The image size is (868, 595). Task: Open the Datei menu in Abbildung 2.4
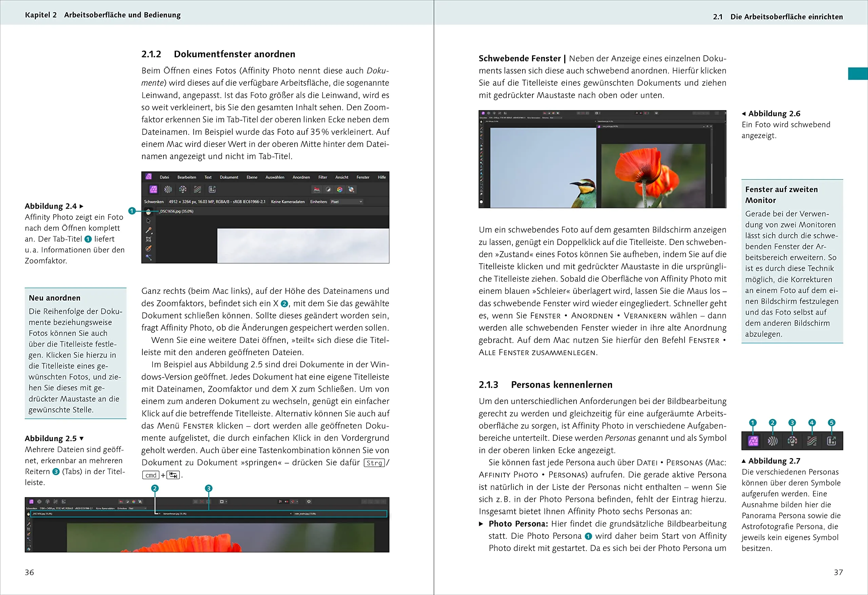click(164, 177)
